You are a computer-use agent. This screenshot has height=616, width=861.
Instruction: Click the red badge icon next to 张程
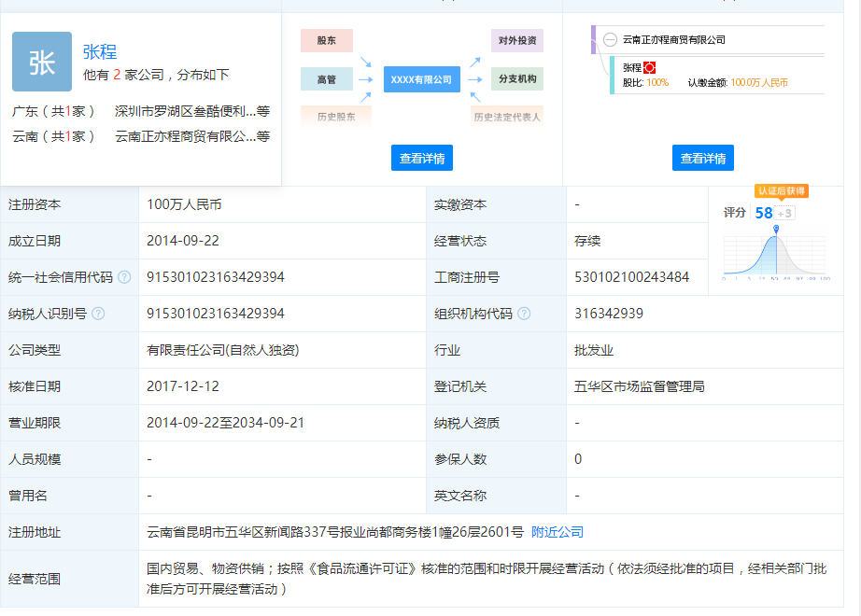tap(650, 67)
